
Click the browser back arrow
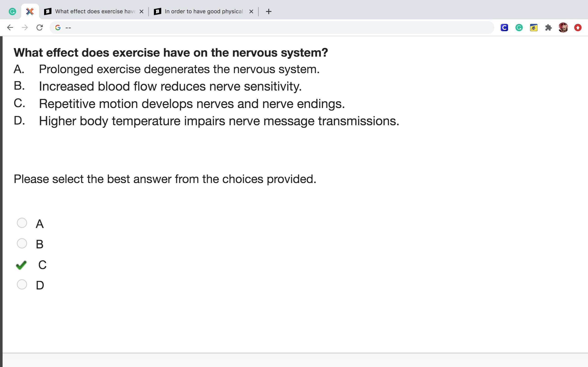10,28
